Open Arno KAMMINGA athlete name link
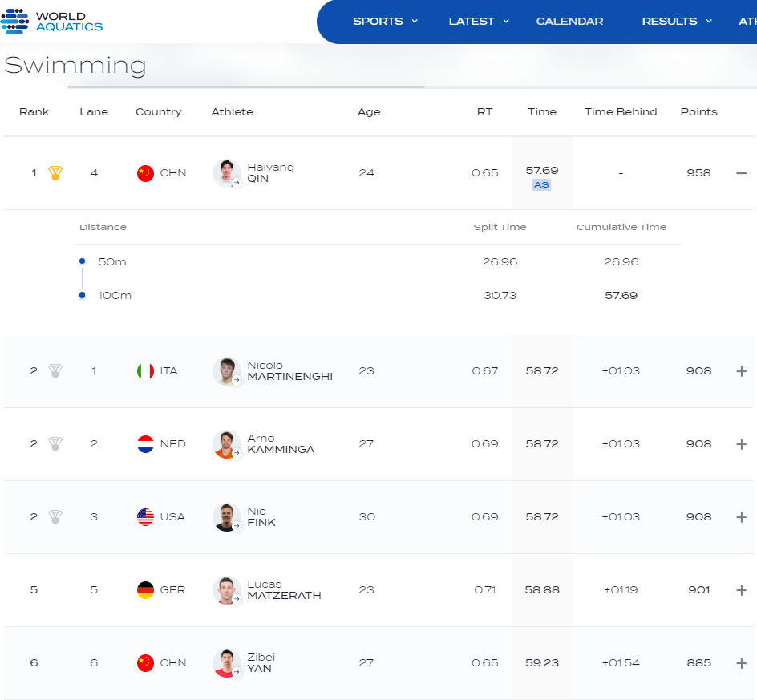The image size is (757, 700). click(281, 443)
